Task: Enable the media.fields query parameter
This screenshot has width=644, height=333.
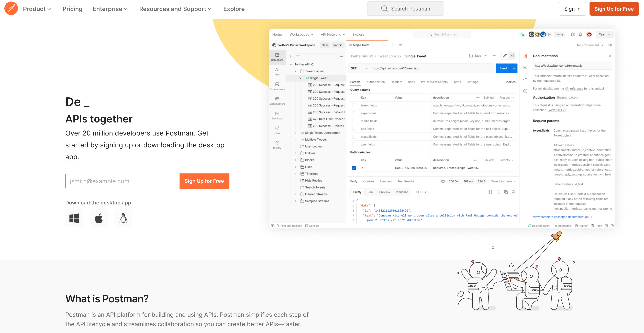Action: (x=354, y=121)
